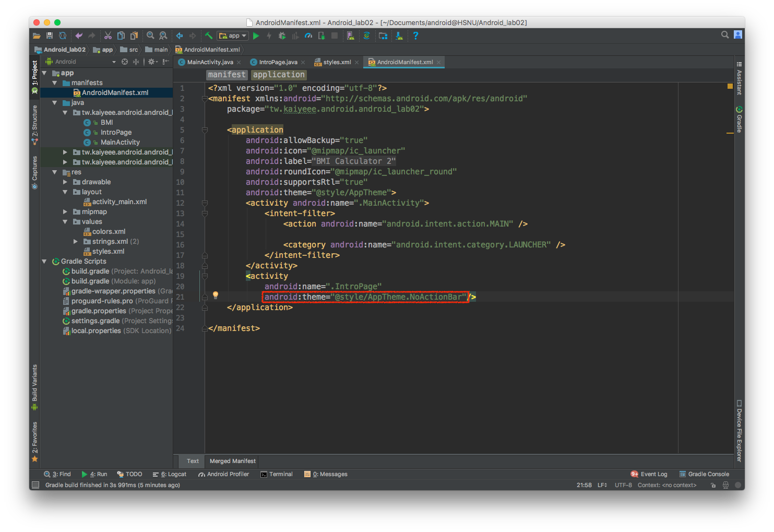Open the Android Profiler window

coord(223,474)
